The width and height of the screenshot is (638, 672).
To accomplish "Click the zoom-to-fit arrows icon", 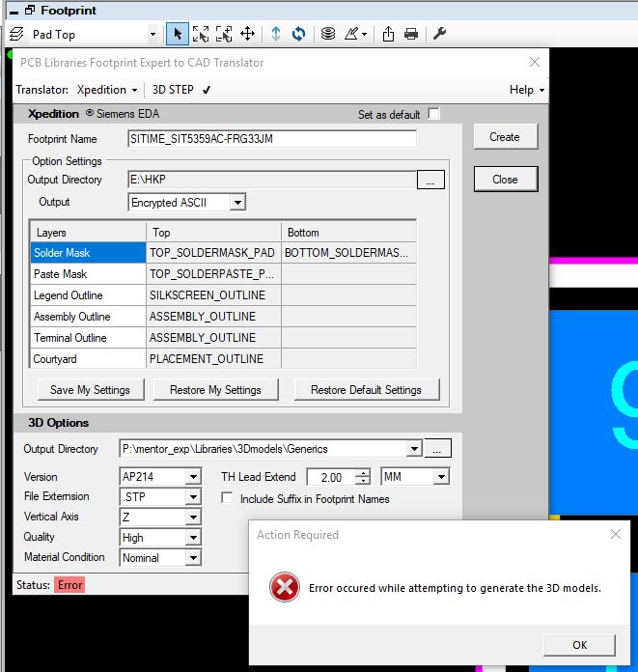I will coord(200,34).
